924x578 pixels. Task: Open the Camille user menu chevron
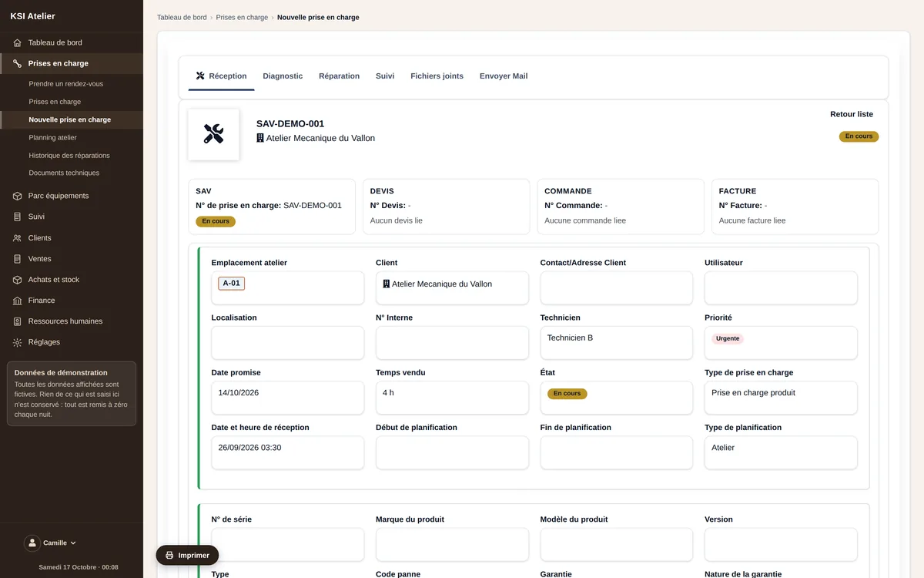point(73,543)
